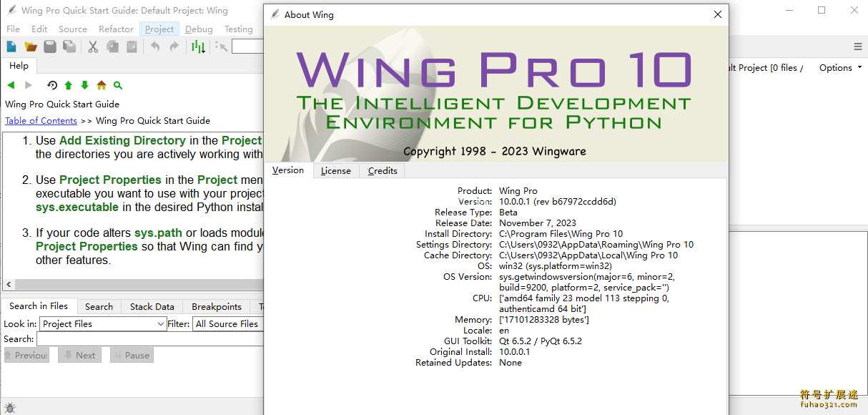Click the Open File folder icon
868x415 pixels.
point(31,47)
